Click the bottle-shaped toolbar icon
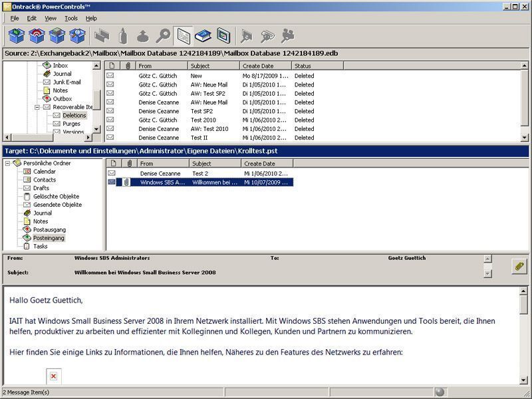532x399 pixels. [122, 35]
